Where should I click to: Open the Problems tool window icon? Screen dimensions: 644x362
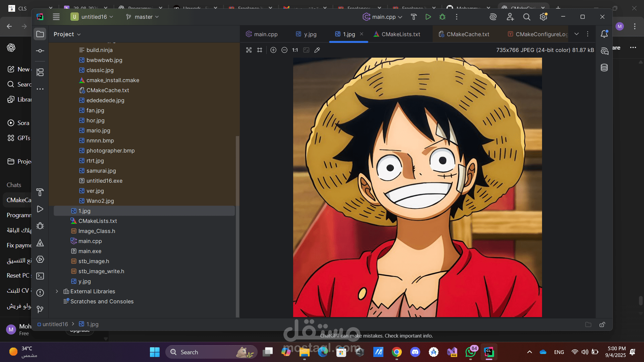click(x=40, y=293)
